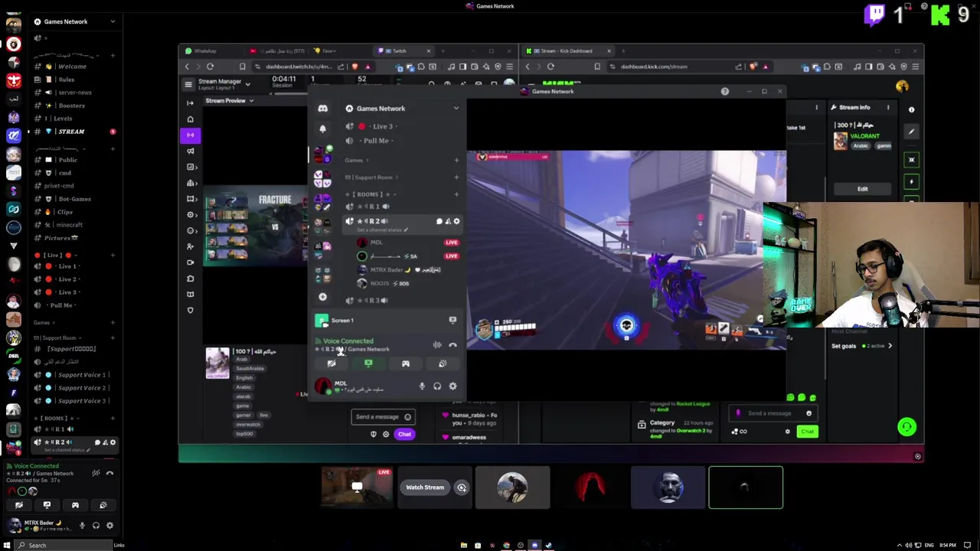Image resolution: width=980 pixels, height=551 pixels.
Task: Reload the Twitch dashboard page
Action: tap(210, 67)
